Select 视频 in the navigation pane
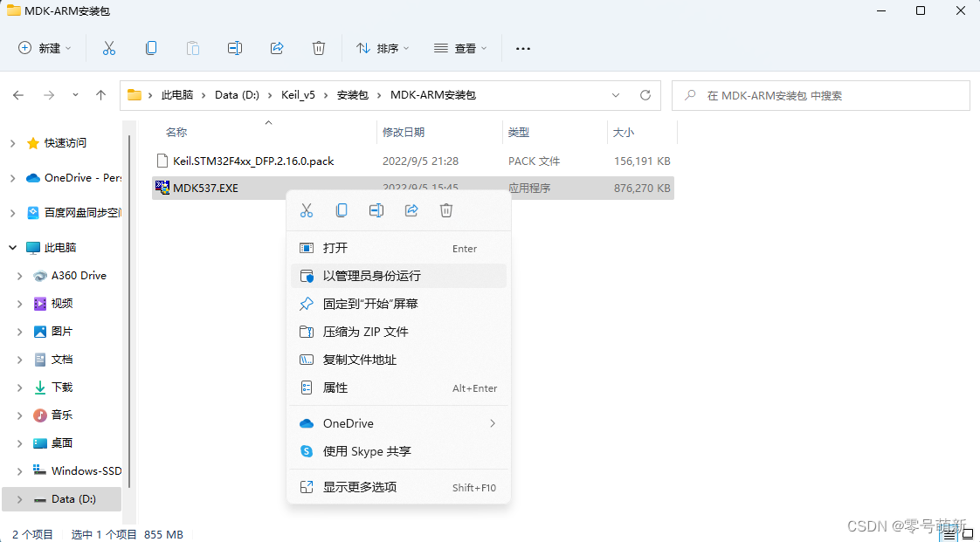The height and width of the screenshot is (542, 980). coord(62,304)
